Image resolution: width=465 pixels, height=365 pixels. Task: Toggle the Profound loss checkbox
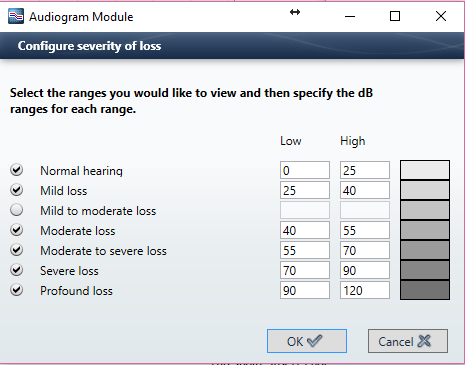[16, 290]
